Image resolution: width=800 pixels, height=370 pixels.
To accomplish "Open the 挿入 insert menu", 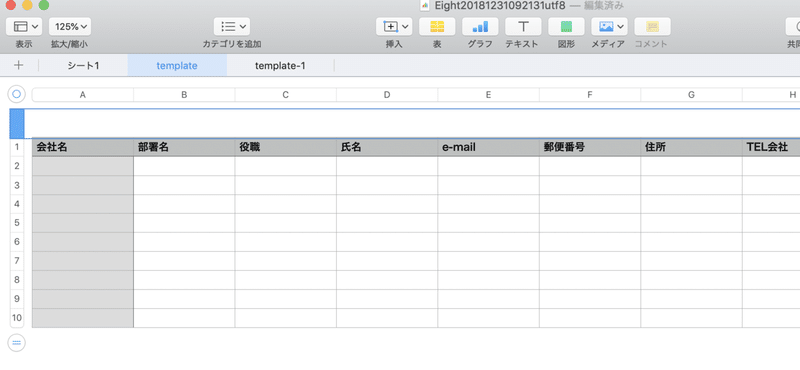I will tap(394, 27).
